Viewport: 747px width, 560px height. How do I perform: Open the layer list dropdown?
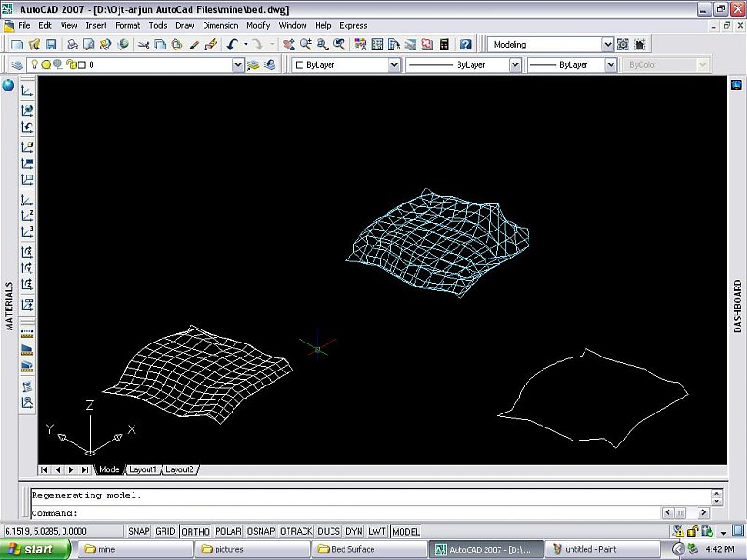point(238,65)
